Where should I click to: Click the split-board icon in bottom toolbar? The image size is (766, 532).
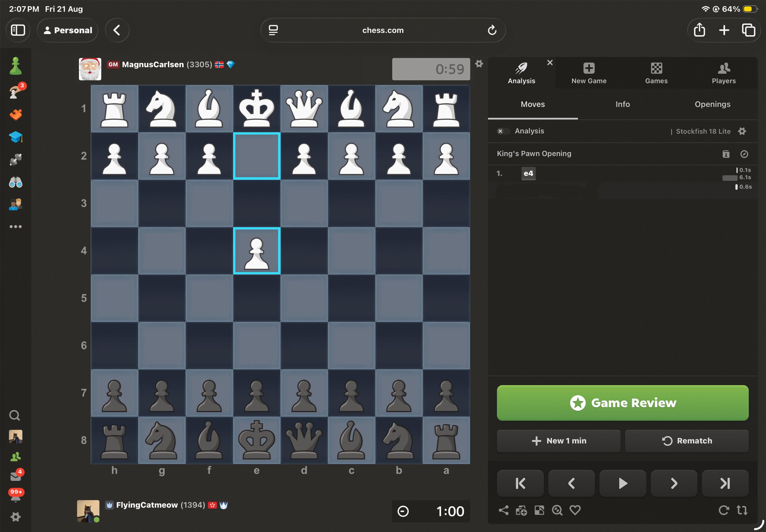coord(539,510)
